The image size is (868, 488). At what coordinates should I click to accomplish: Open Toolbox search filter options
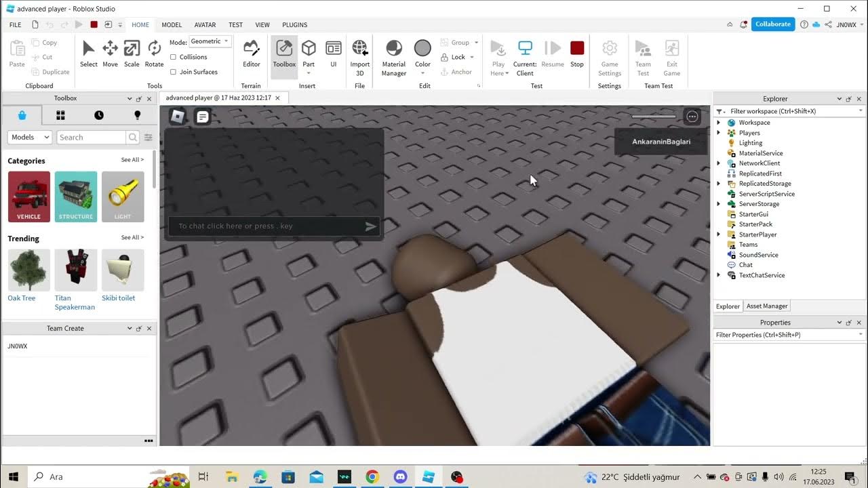click(x=148, y=137)
